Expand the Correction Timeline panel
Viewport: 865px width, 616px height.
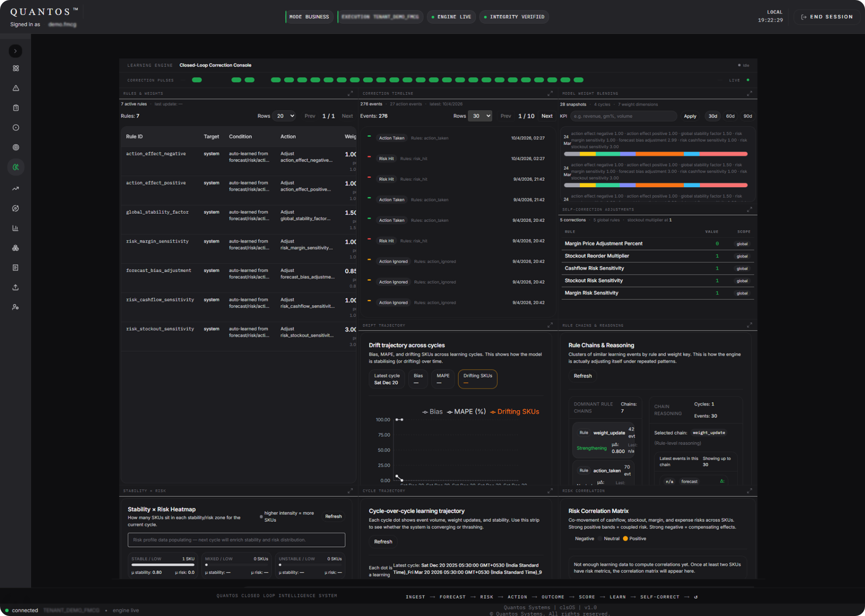(x=550, y=94)
